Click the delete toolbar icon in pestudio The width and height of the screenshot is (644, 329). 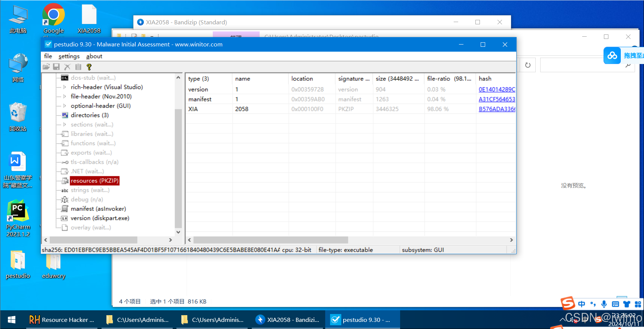click(x=67, y=67)
